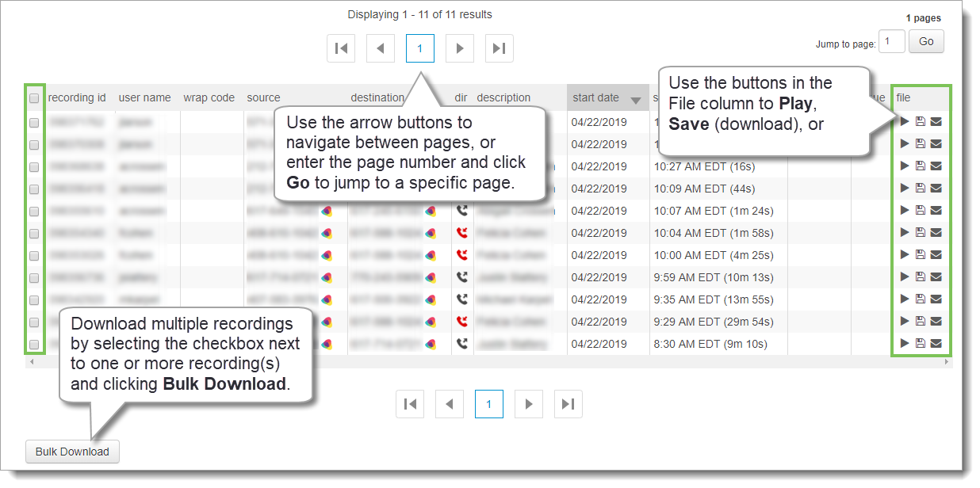
Task: Save the 10:09 AM EDT recording file
Action: coord(920,189)
